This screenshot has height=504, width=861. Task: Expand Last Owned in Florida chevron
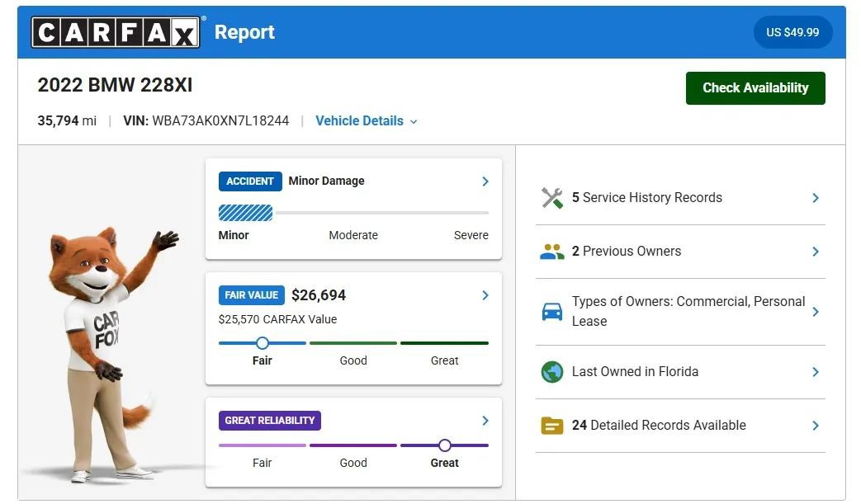(816, 372)
